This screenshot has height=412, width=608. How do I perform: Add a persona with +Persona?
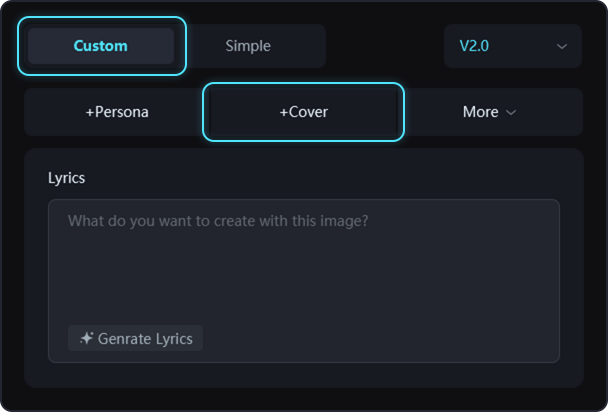point(117,112)
